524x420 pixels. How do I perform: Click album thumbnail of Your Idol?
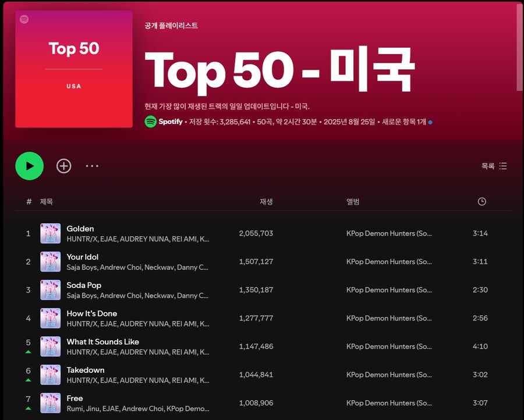click(x=51, y=262)
